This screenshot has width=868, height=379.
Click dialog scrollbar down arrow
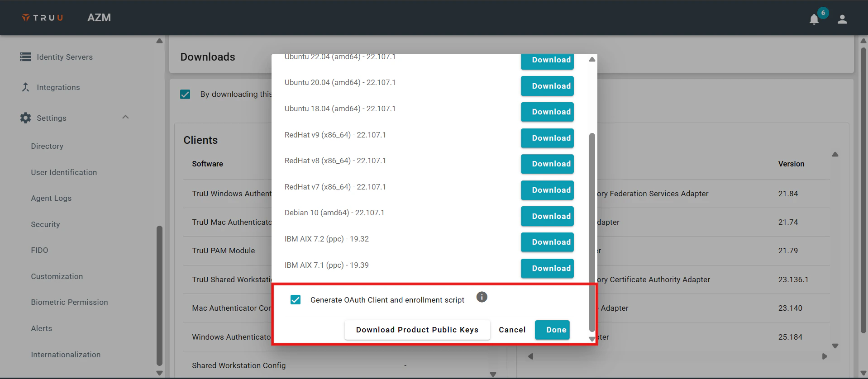[592, 339]
